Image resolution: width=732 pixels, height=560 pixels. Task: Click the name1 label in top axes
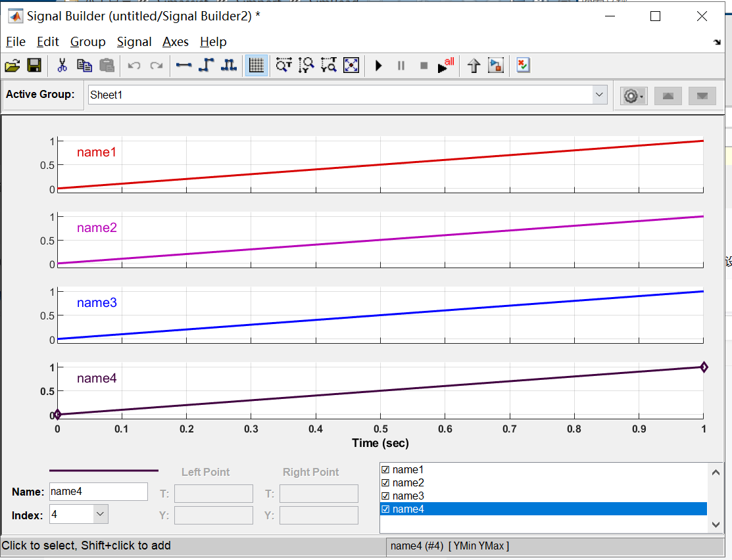tap(96, 152)
